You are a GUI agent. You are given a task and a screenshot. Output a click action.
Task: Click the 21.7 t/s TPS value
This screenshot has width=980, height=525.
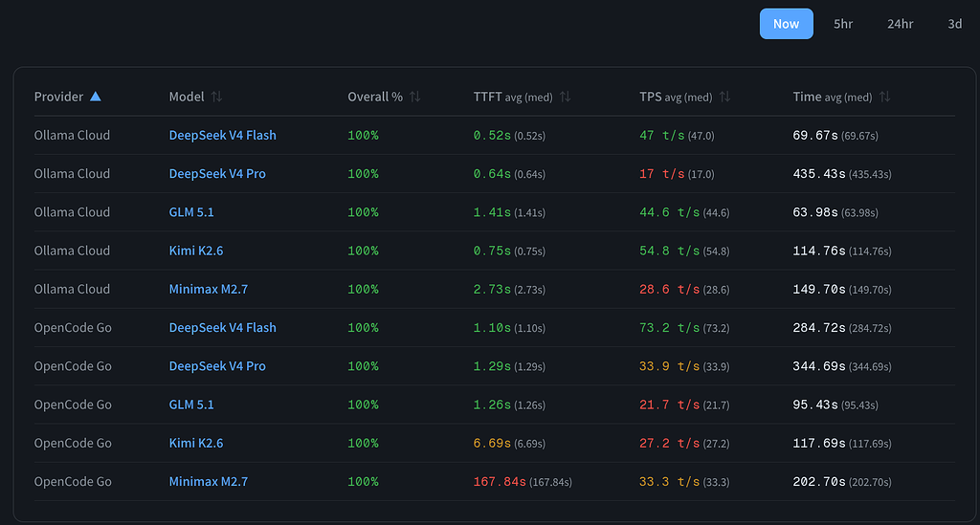[x=669, y=405]
